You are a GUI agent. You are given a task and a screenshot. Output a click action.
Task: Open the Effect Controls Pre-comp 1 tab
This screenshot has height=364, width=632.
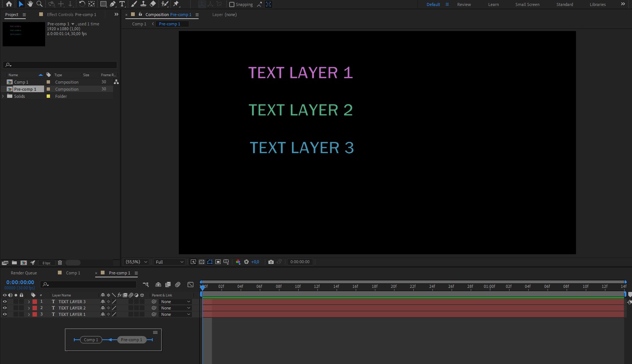click(72, 15)
